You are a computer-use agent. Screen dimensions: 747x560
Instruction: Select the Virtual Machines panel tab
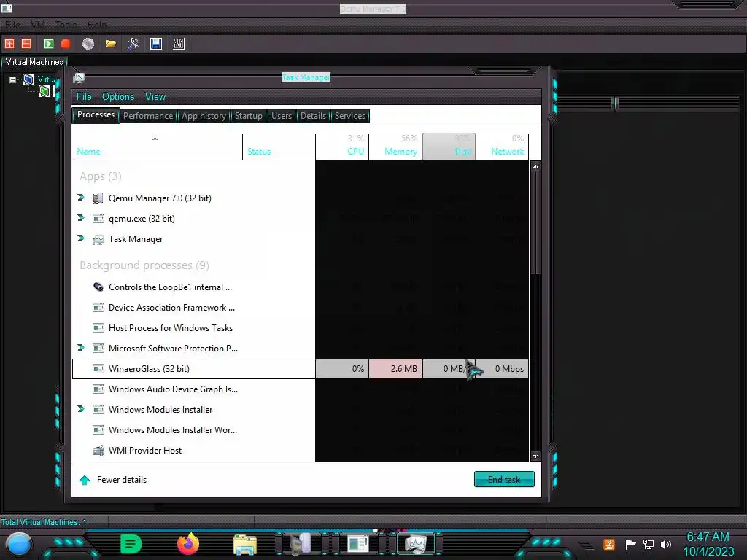coord(34,62)
